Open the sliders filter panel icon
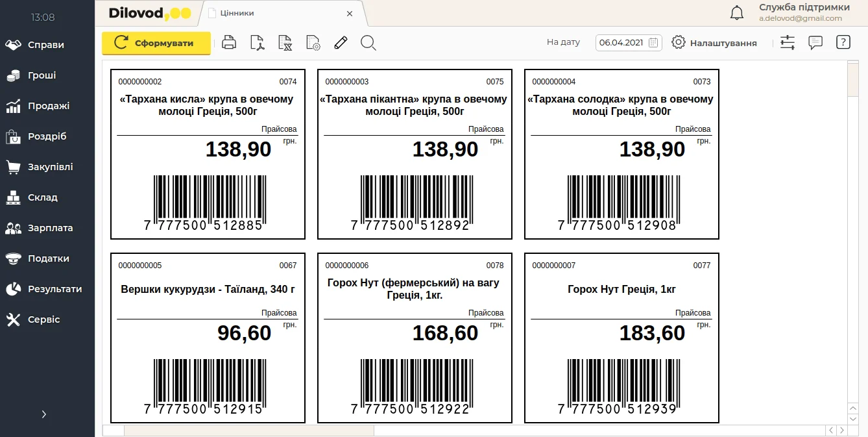 click(788, 43)
